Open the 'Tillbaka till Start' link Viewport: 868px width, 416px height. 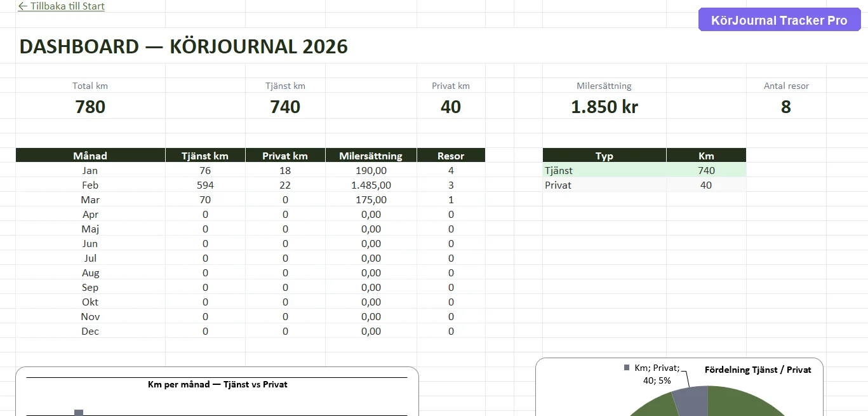(61, 6)
